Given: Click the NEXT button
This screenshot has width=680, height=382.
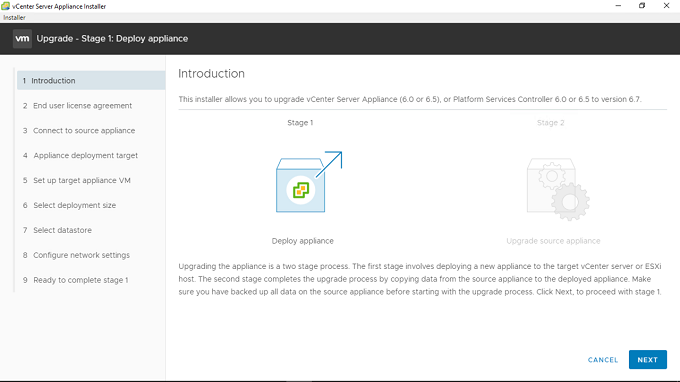Looking at the screenshot, I should 647,360.
